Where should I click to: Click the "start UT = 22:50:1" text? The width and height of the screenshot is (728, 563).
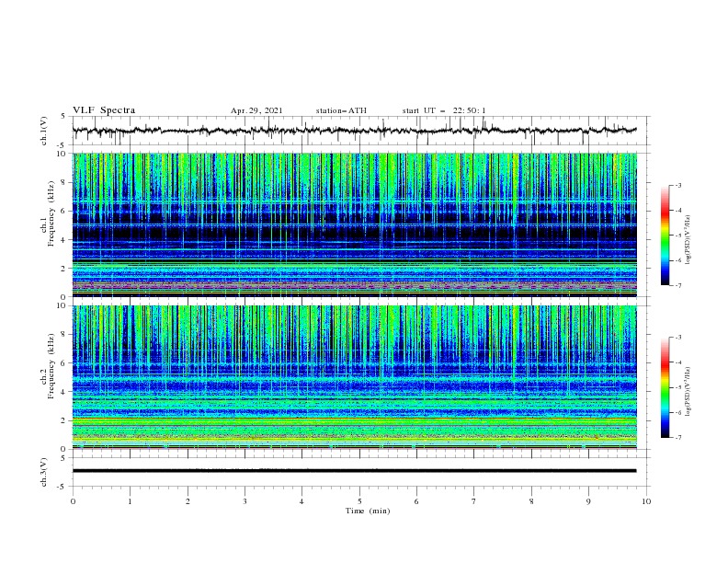pyautogui.click(x=444, y=110)
